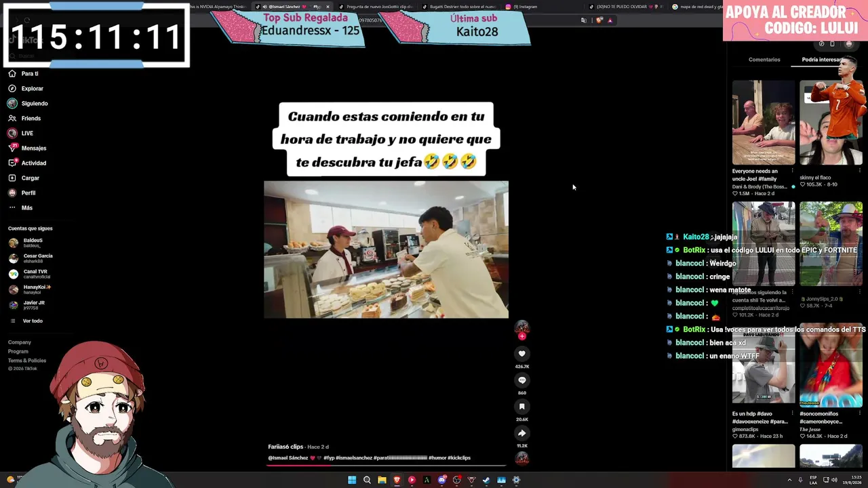Viewport: 868px width, 488px height.
Task: Open the Windows Start menu
Action: coord(352,480)
